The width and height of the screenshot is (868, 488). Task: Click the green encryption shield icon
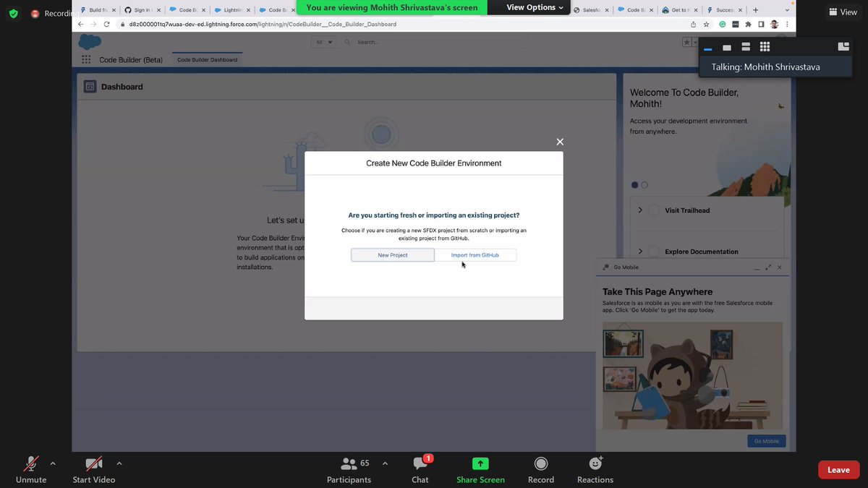point(14,13)
